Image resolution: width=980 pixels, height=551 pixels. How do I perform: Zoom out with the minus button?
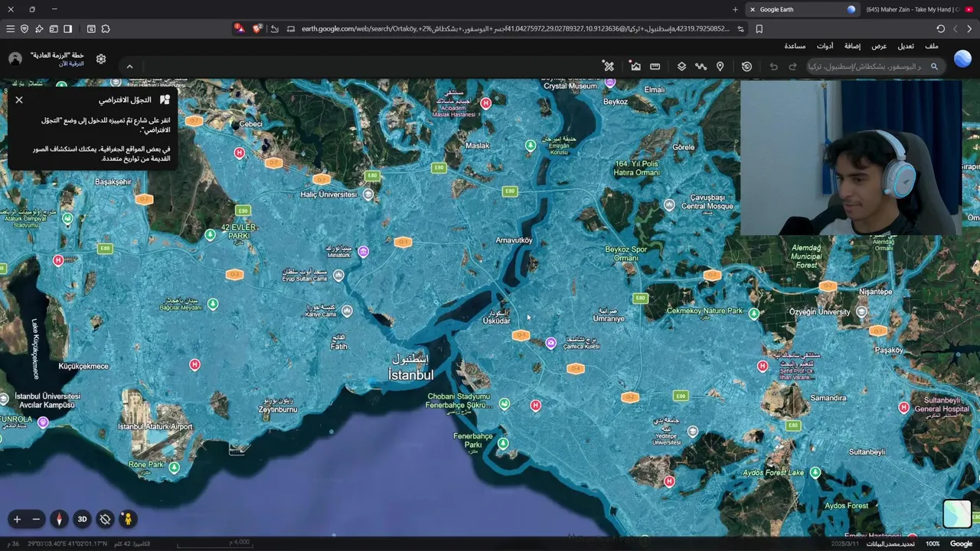pyautogui.click(x=36, y=519)
